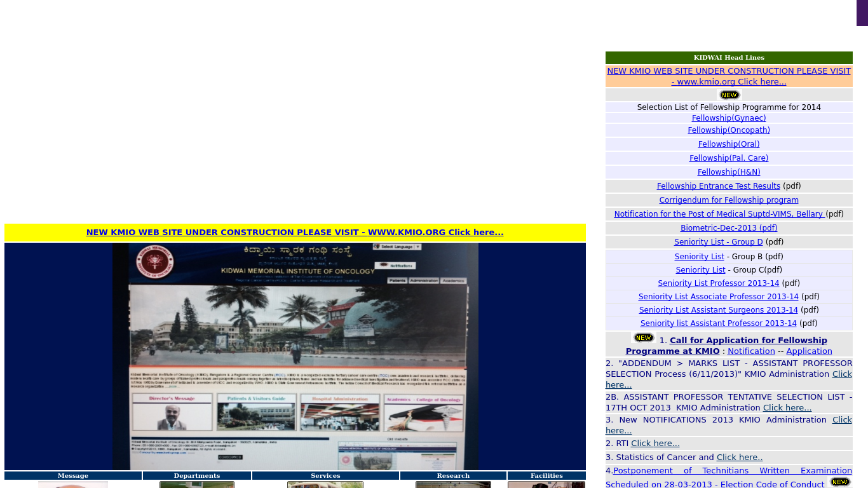
Task: Select the Services section header
Action: [325, 475]
